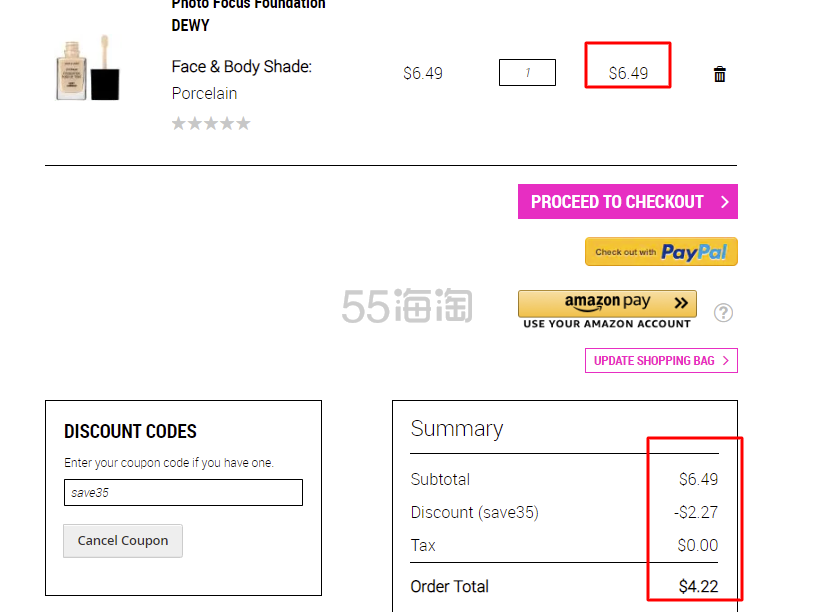Cancel the save35 coupon
This screenshot has width=814, height=612.
(123, 541)
